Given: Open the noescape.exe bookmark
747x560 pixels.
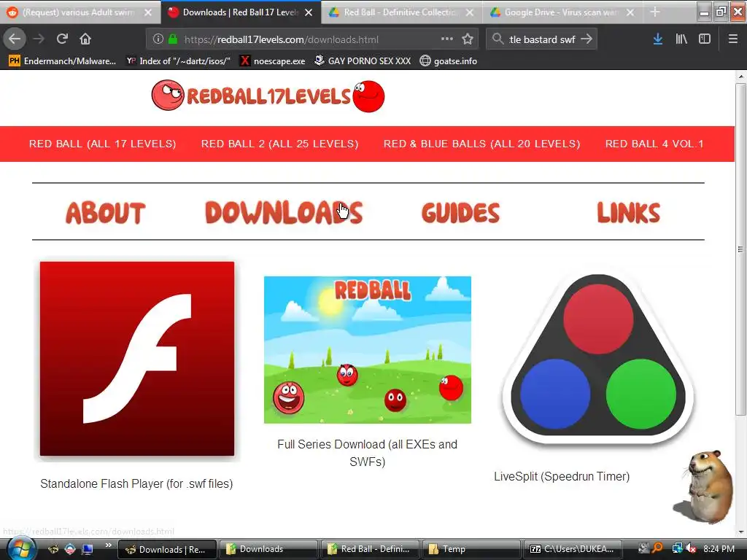Looking at the screenshot, I should click(273, 61).
